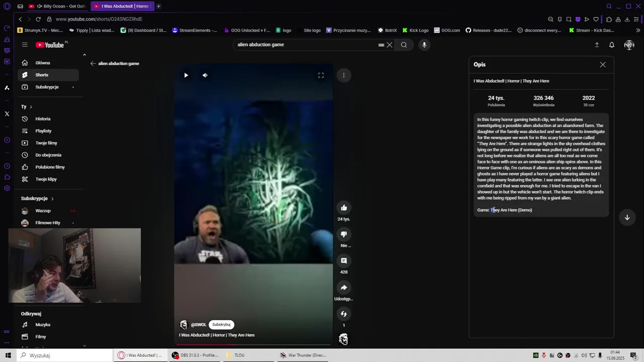Open Filmy under Odkrywaj

pos(48,337)
